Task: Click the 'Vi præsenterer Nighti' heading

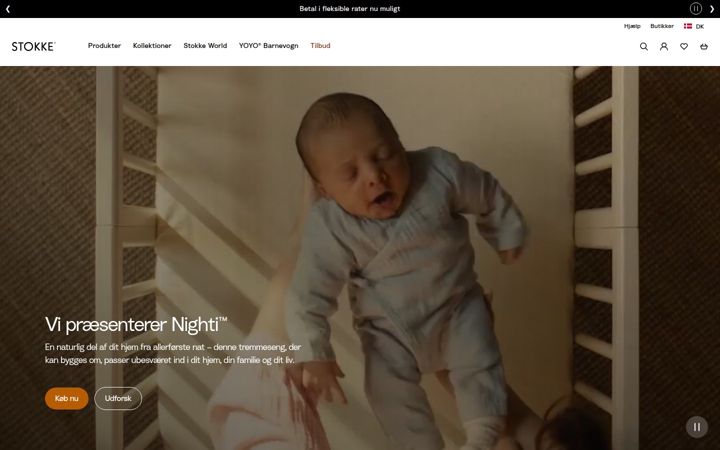Action: click(x=136, y=325)
